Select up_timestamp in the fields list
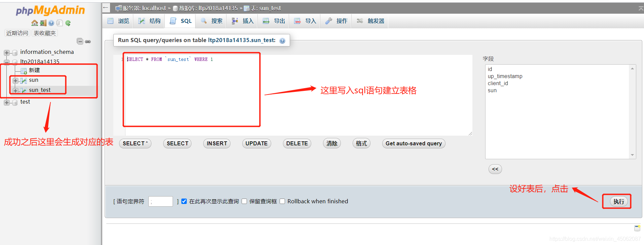Viewport: 644px width, 245px height. (x=505, y=76)
